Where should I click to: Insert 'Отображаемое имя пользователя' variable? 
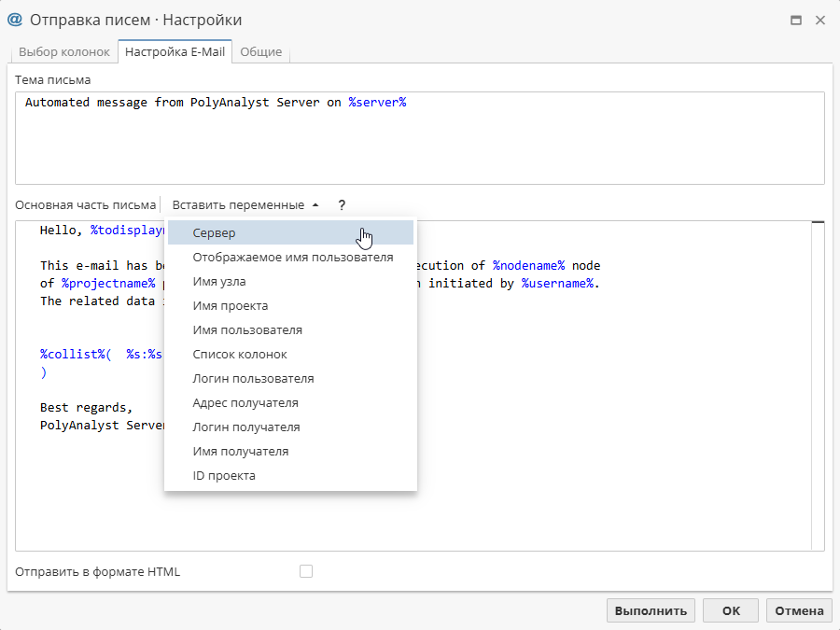290,258
